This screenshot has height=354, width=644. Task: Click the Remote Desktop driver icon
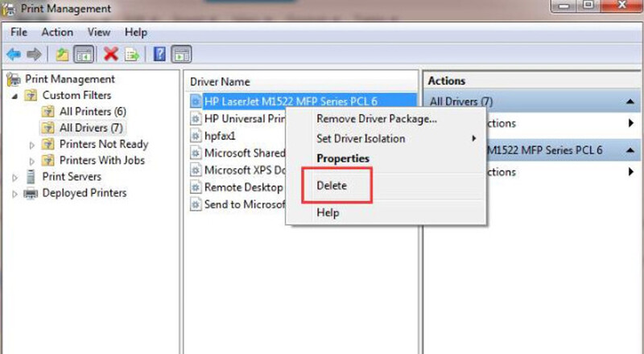point(196,187)
